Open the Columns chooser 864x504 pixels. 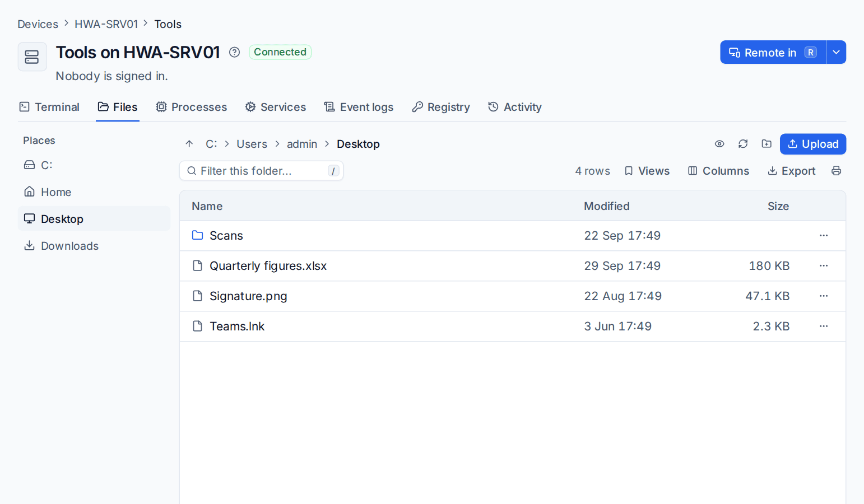tap(718, 171)
